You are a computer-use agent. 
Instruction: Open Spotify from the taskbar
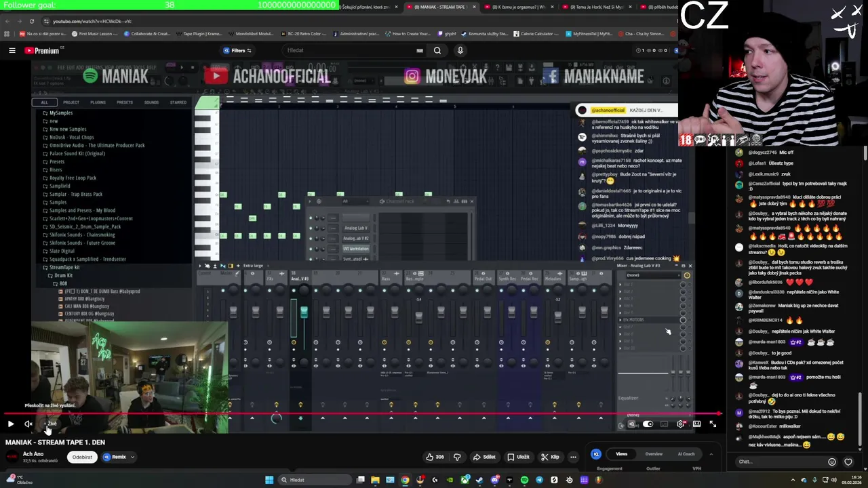[524, 480]
